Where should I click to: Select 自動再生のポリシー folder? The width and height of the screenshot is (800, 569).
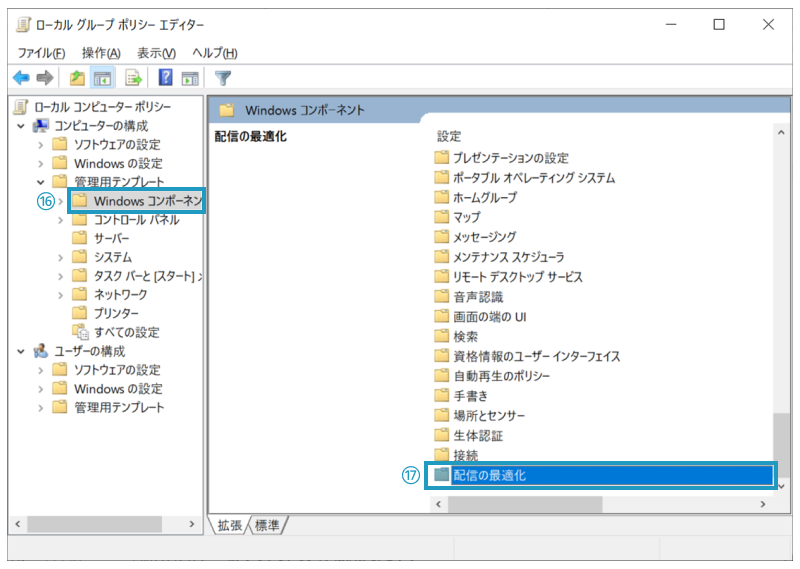(x=502, y=376)
